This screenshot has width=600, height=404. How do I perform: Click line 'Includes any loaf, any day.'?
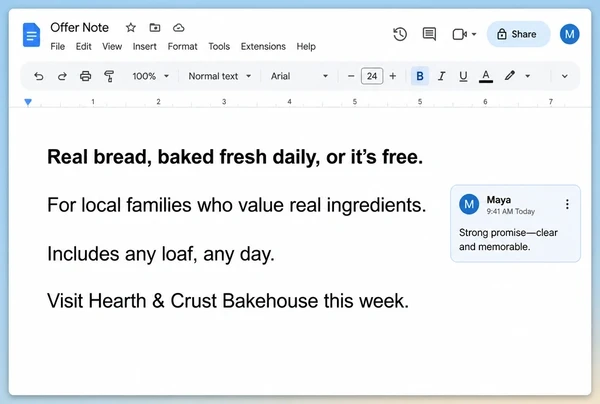[x=161, y=254]
